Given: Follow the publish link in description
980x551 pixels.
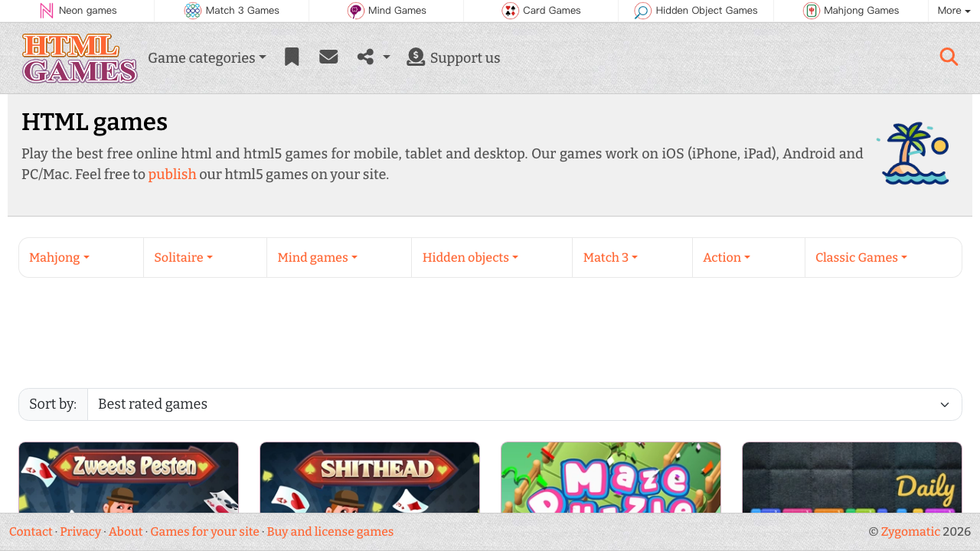Looking at the screenshot, I should click(172, 174).
